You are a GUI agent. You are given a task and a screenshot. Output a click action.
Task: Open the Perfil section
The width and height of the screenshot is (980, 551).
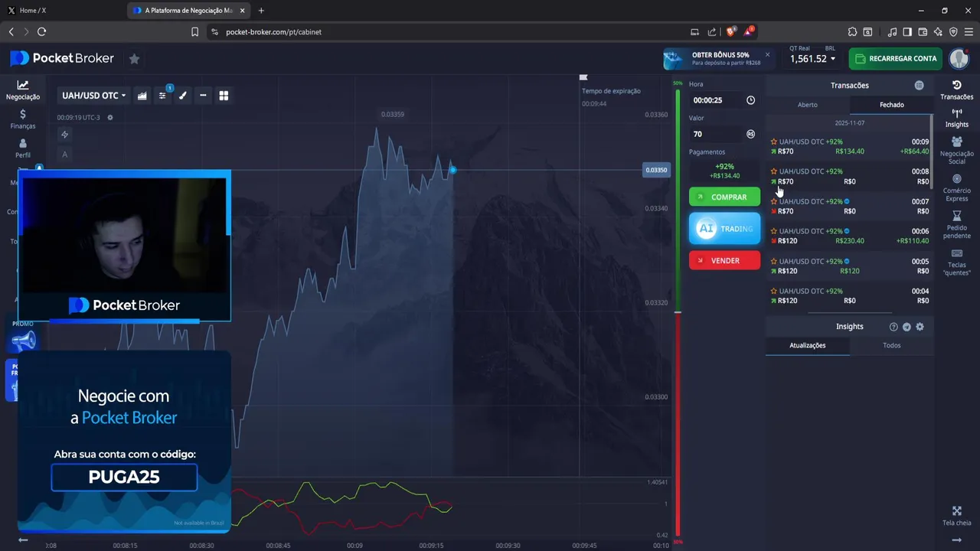pyautogui.click(x=23, y=148)
